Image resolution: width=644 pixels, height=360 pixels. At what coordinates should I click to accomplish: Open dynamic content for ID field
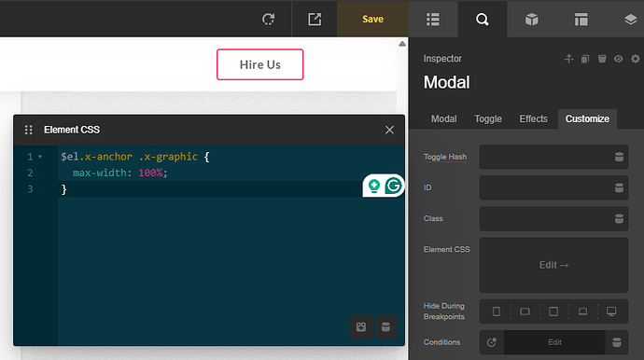(x=619, y=187)
